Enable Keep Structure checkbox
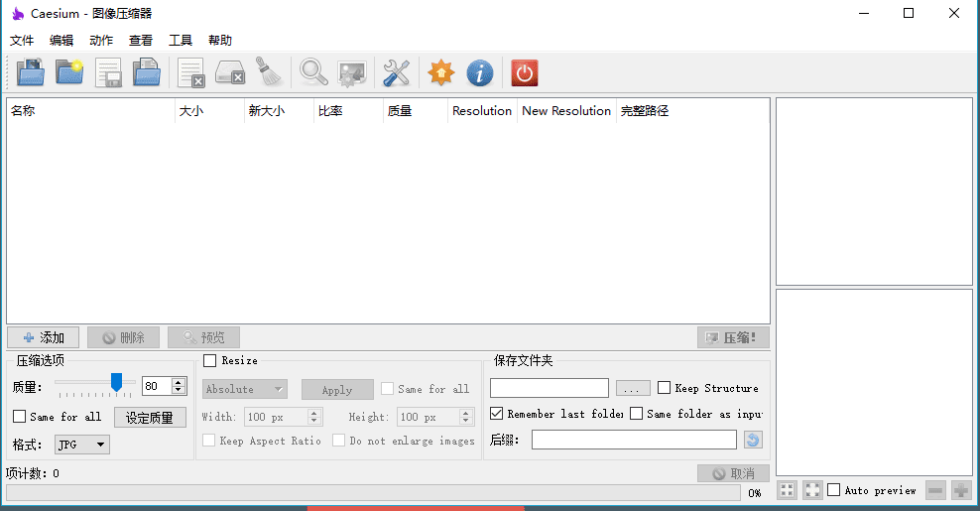This screenshot has height=511, width=980. click(x=665, y=388)
